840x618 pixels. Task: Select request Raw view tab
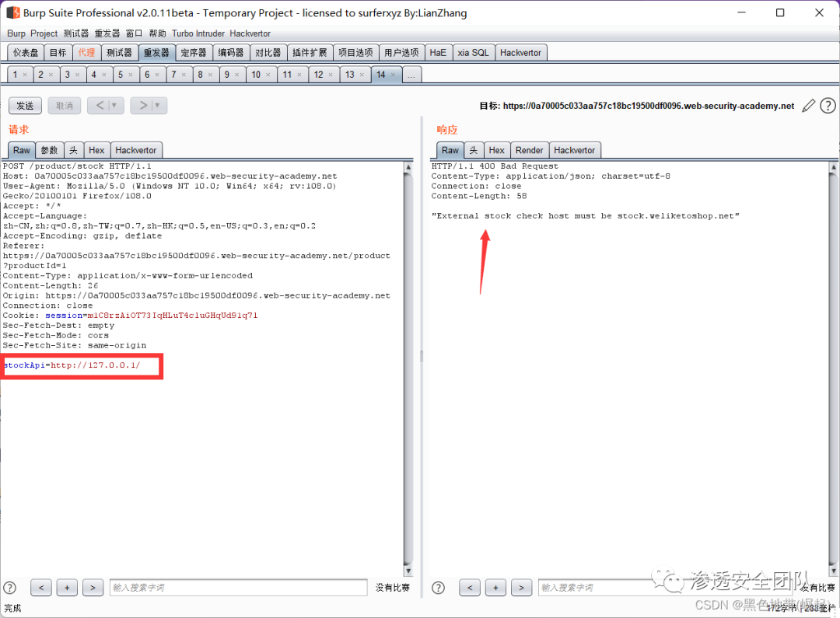point(22,151)
